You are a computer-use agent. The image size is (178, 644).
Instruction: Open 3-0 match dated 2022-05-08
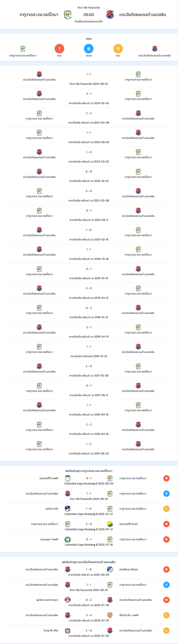(x=89, y=195)
